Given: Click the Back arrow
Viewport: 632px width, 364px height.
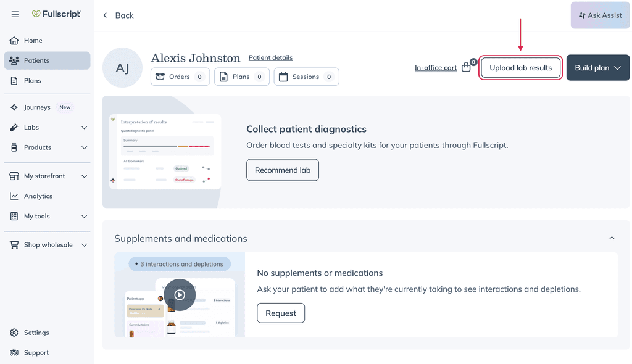Looking at the screenshot, I should [105, 15].
